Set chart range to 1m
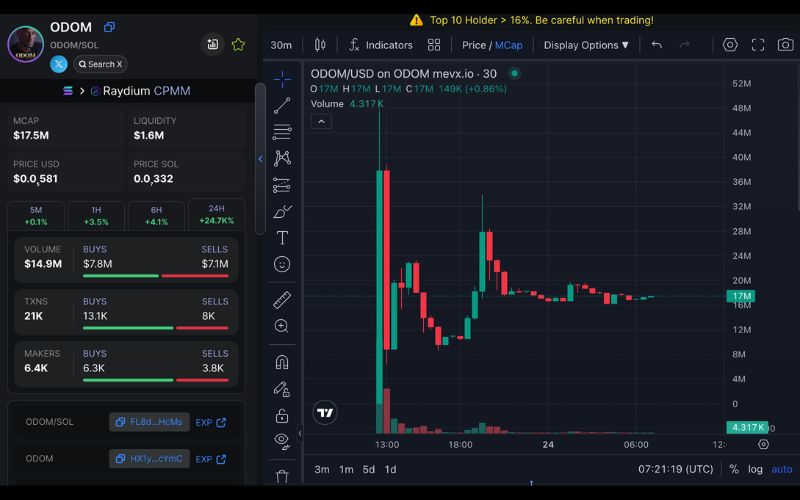The height and width of the screenshot is (500, 800). 346,469
